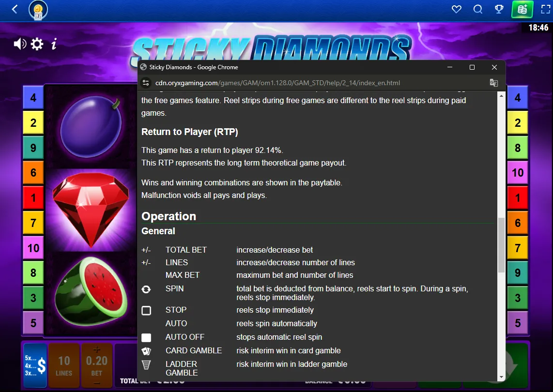Select line 8 on the right payline column
The image size is (553, 392).
click(x=517, y=148)
